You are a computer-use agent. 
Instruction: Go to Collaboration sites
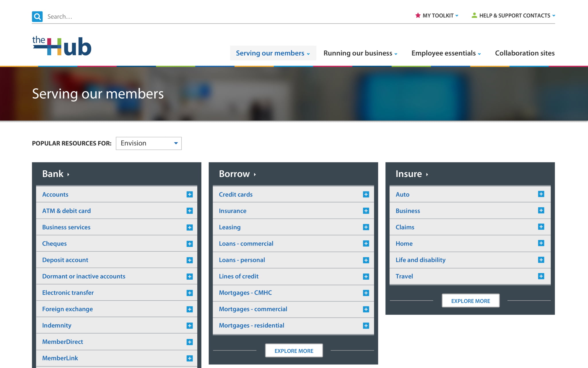point(525,53)
